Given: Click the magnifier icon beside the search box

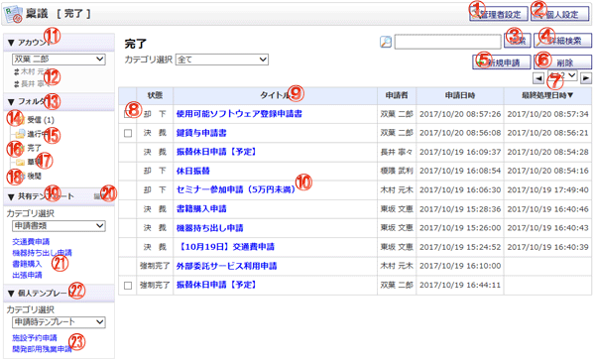Looking at the screenshot, I should pyautogui.click(x=386, y=42).
